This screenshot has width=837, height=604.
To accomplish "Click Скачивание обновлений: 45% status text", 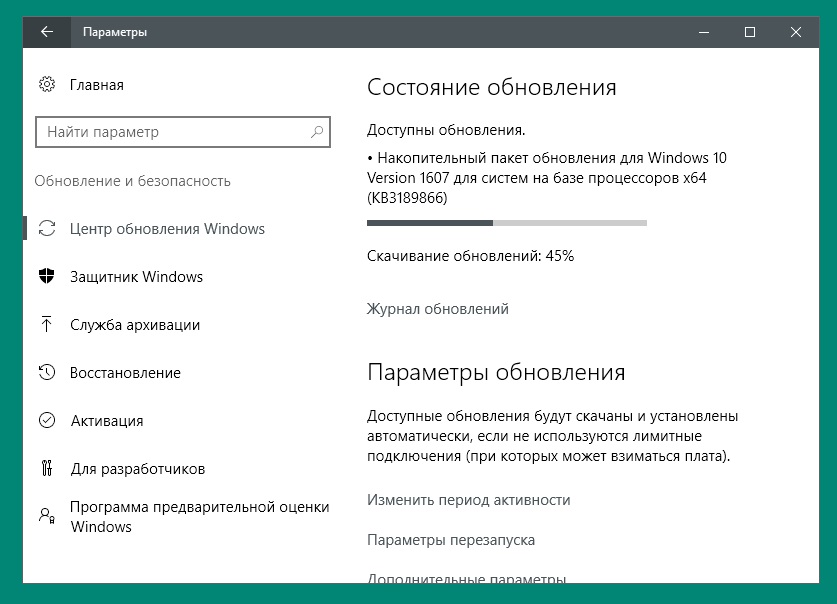I will (x=470, y=256).
